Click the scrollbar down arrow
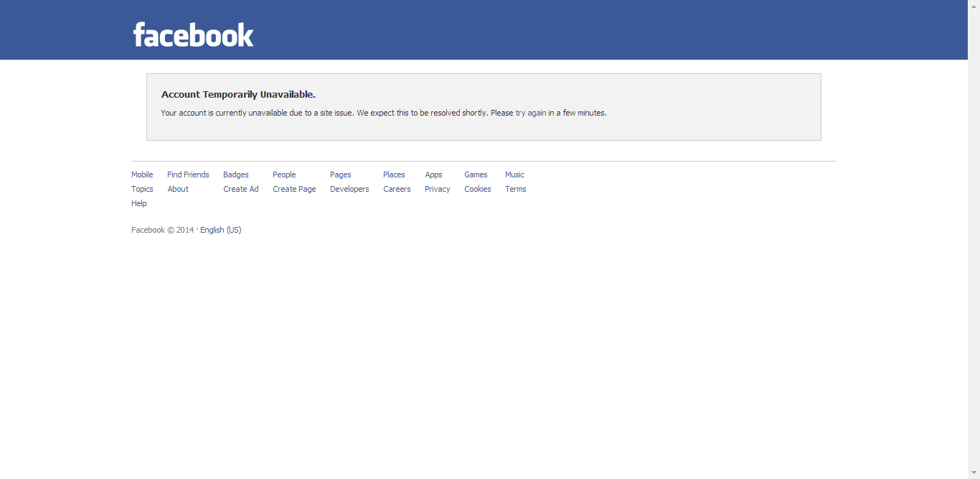 pos(974,473)
